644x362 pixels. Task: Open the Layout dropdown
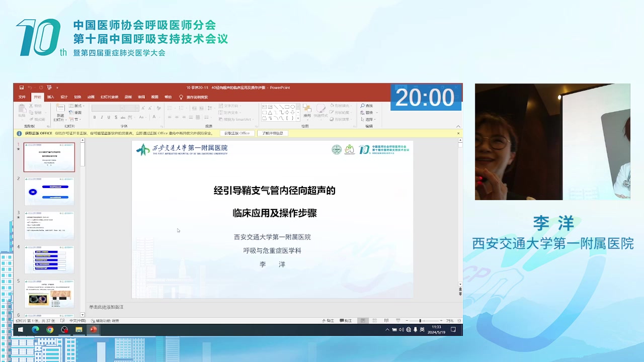coord(75,106)
